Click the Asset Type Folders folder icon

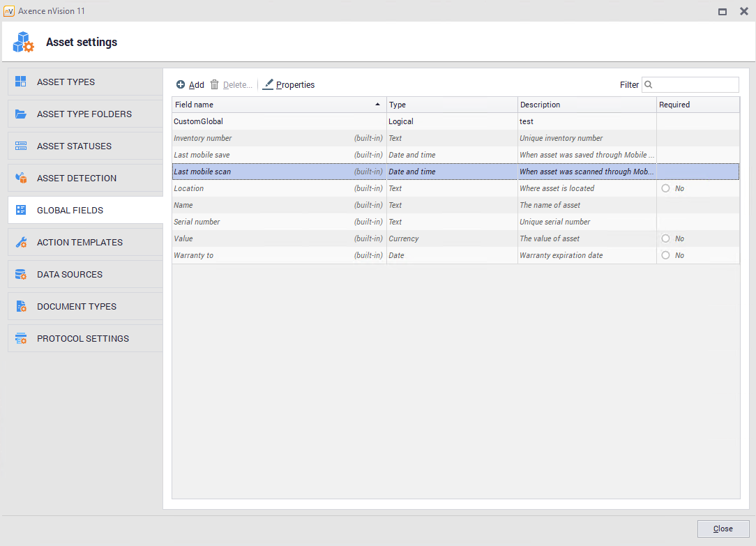point(21,114)
